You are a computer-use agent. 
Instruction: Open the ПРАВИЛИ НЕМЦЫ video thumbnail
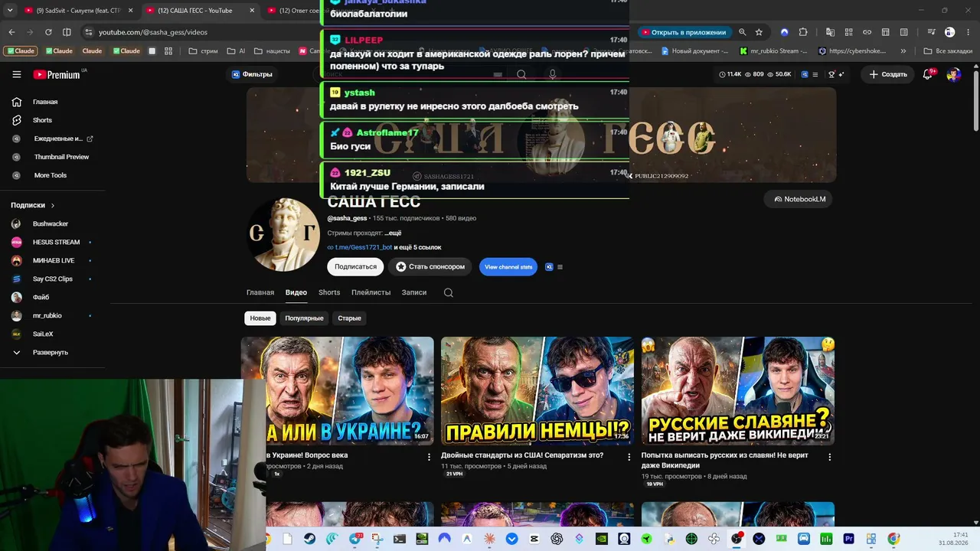537,391
